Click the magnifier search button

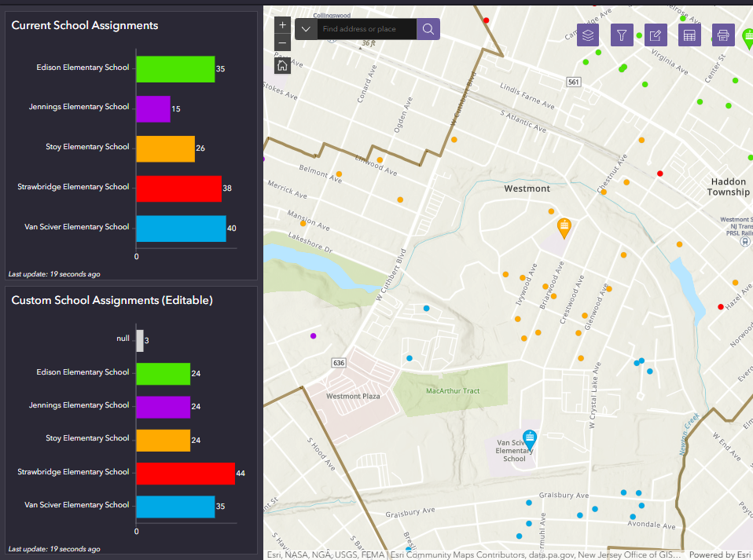tap(428, 29)
